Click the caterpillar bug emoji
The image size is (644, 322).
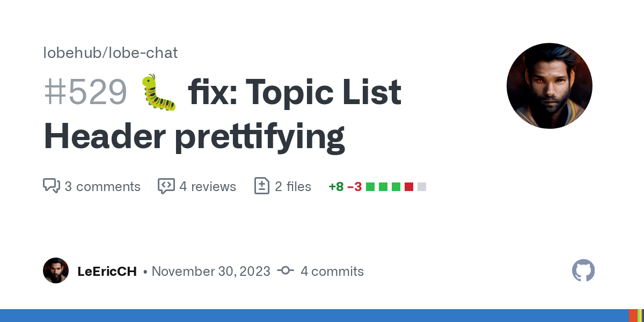pos(158,92)
